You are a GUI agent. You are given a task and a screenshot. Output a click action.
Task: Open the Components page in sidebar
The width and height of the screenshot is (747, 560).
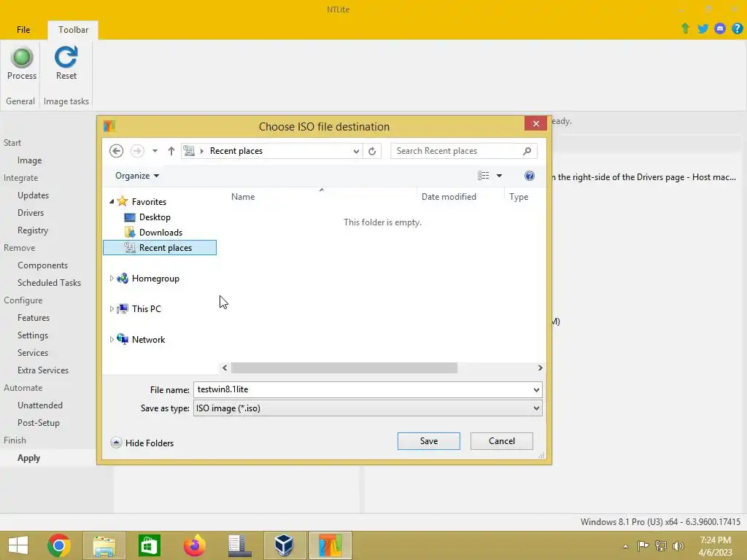tap(42, 265)
